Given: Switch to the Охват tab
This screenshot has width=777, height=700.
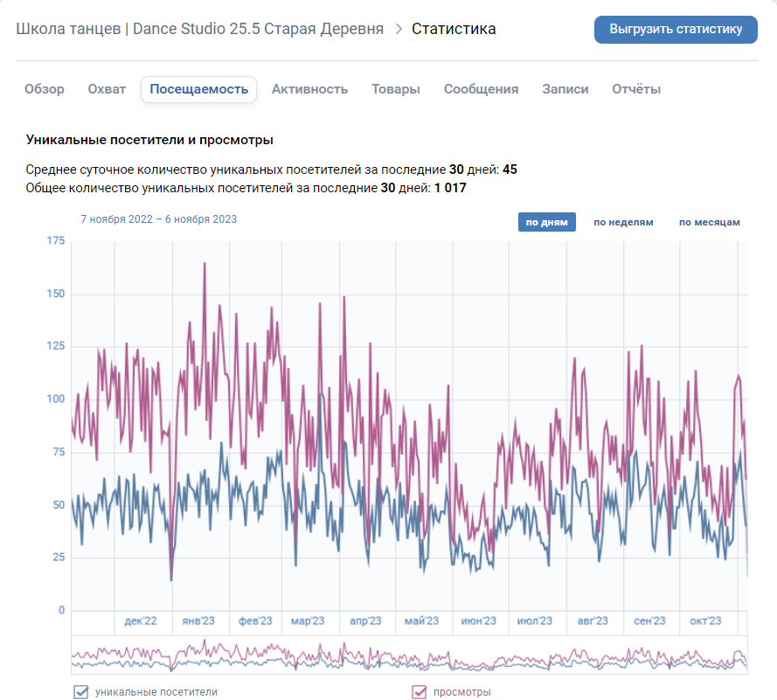Looking at the screenshot, I should [x=107, y=89].
